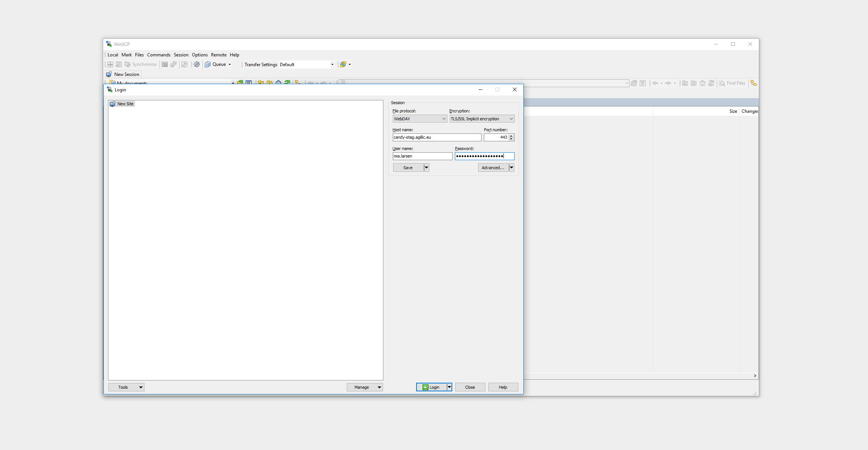Click the remote panel filter icon
868x450 pixels.
point(643,83)
